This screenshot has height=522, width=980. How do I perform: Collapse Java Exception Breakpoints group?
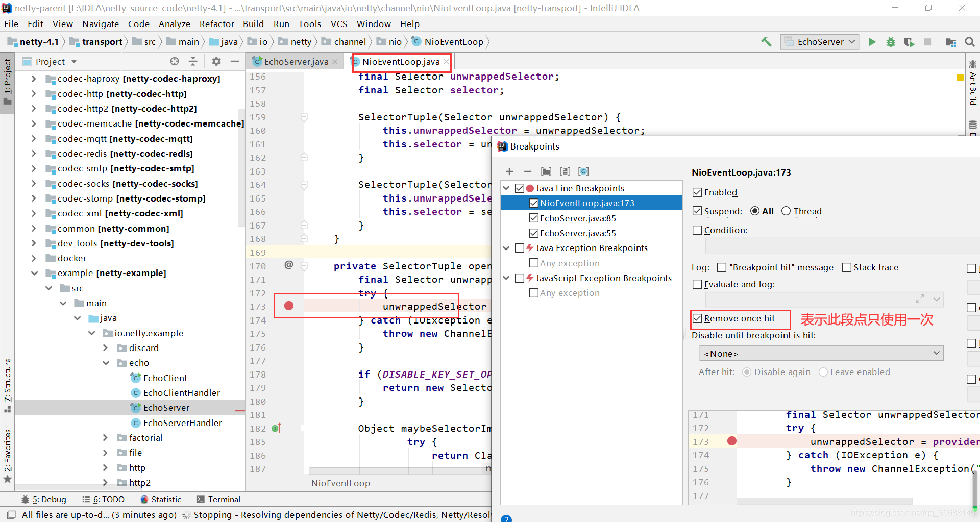(506, 248)
